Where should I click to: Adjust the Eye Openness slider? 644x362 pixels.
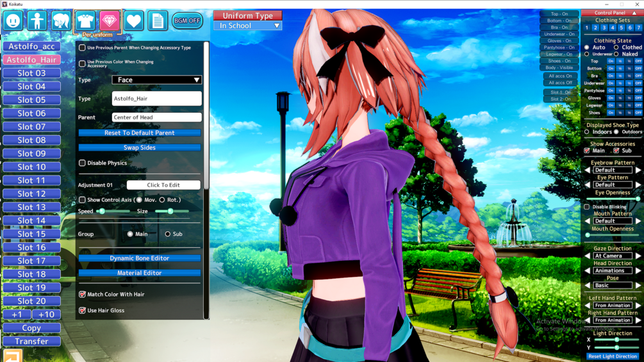613,199
